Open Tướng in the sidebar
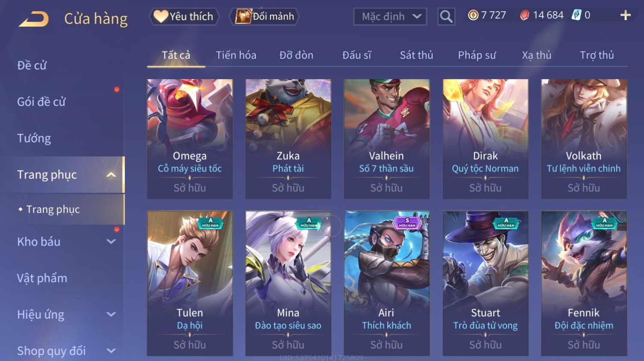Image resolution: width=644 pixels, height=361 pixels. point(34,138)
